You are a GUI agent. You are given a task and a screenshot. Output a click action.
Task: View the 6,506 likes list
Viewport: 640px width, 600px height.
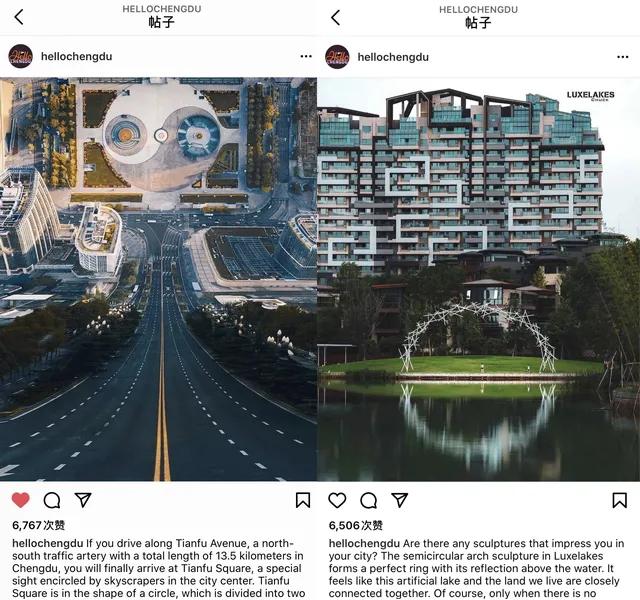pyautogui.click(x=356, y=525)
